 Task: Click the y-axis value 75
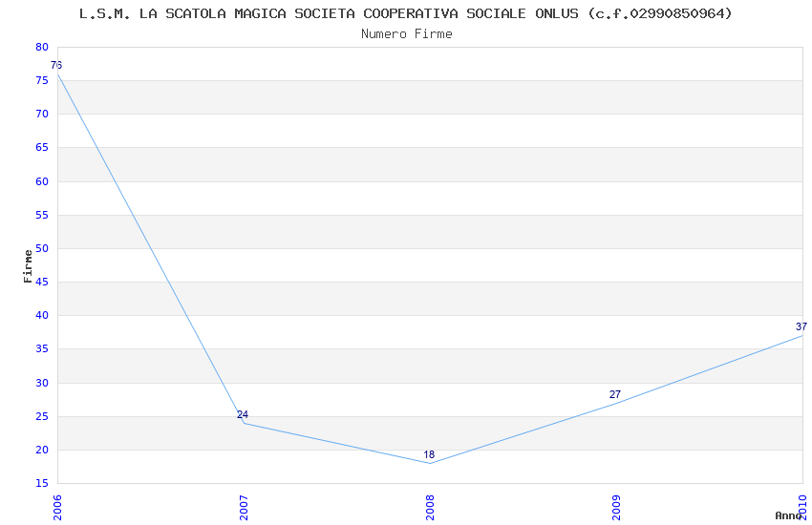(42, 81)
